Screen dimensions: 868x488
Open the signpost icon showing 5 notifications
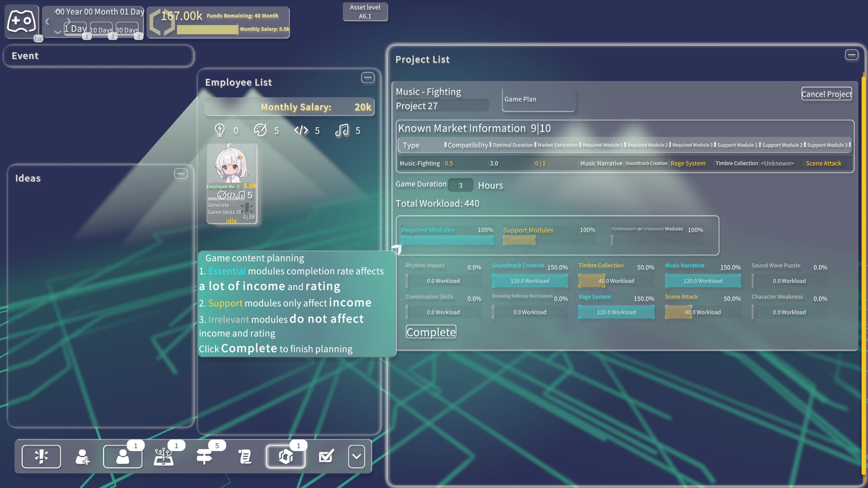205,456
